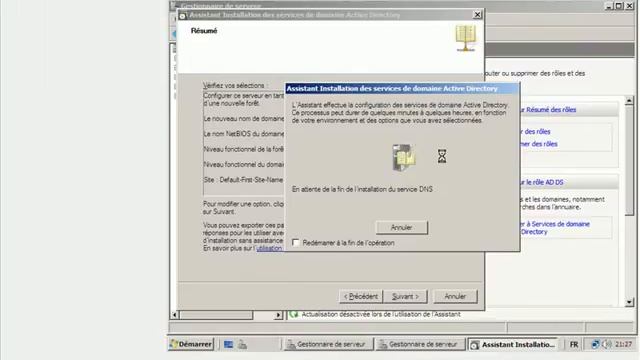
Task: Click left arrow of horizontal scrollbar
Action: pos(174,315)
